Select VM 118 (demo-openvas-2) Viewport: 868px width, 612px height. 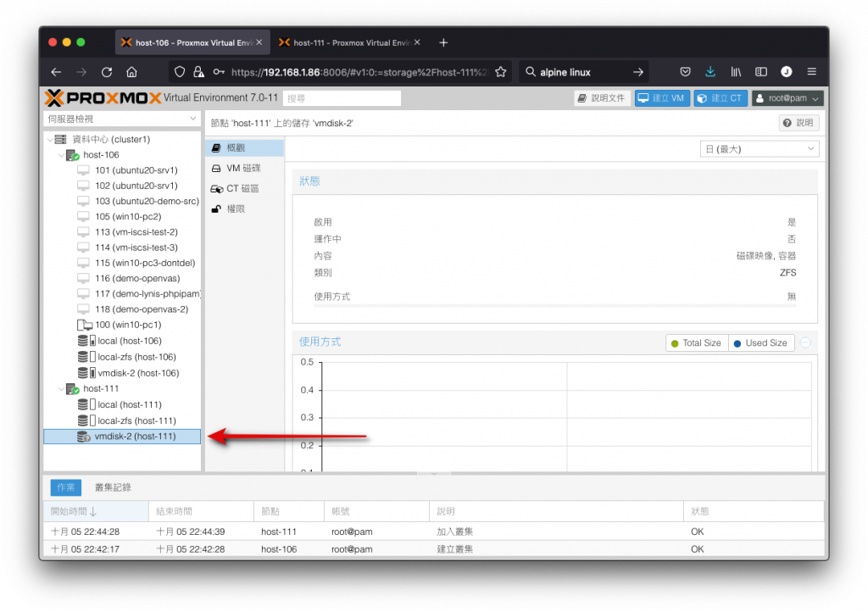coord(142,310)
